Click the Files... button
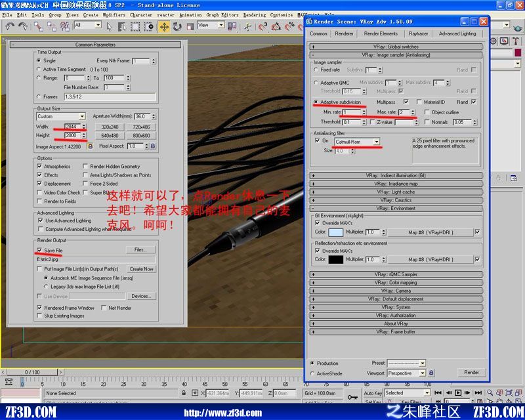 pyautogui.click(x=140, y=250)
